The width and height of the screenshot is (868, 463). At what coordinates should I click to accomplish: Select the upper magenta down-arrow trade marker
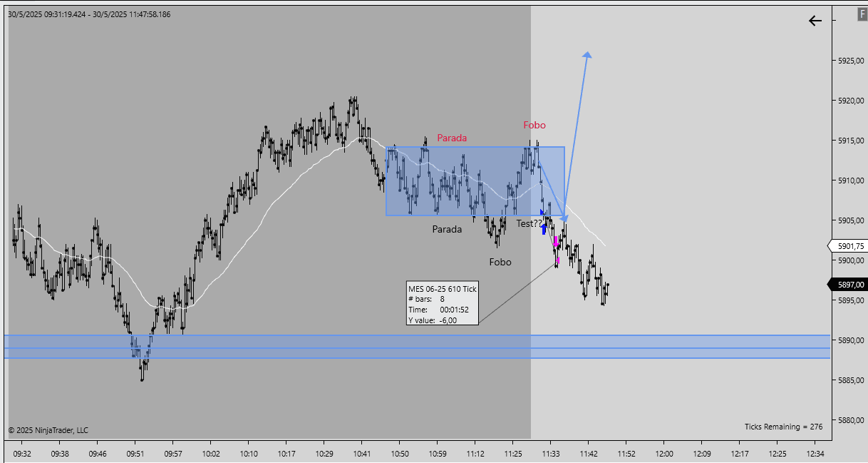(x=555, y=241)
